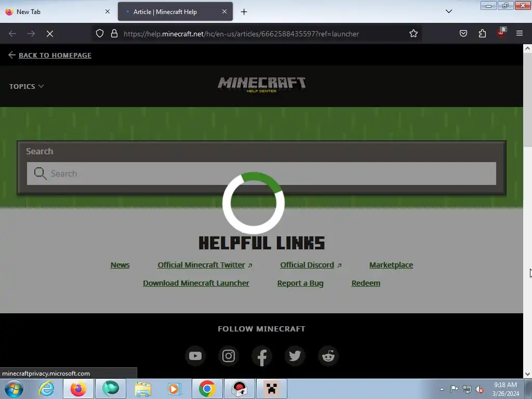Open Minecraft Facebook icon
Image resolution: width=532 pixels, height=399 pixels.
coord(262,356)
